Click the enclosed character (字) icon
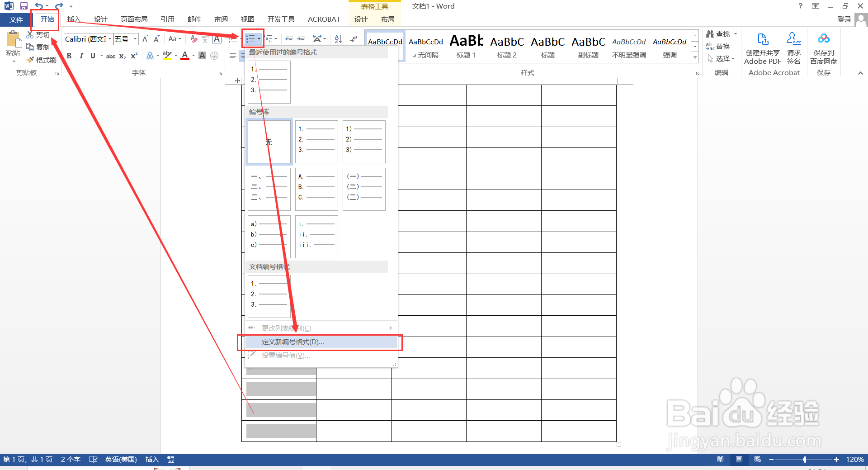This screenshot has width=868, height=470. coord(214,56)
